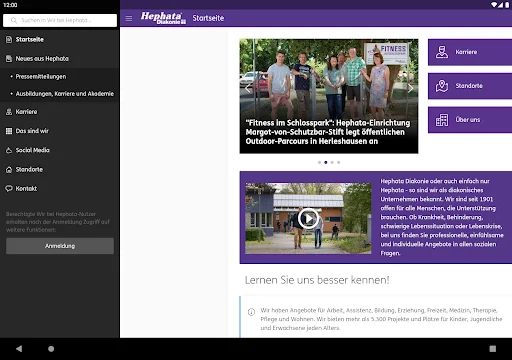Click the Startseite page icon in sidebar
The image size is (512, 360).
(9, 40)
